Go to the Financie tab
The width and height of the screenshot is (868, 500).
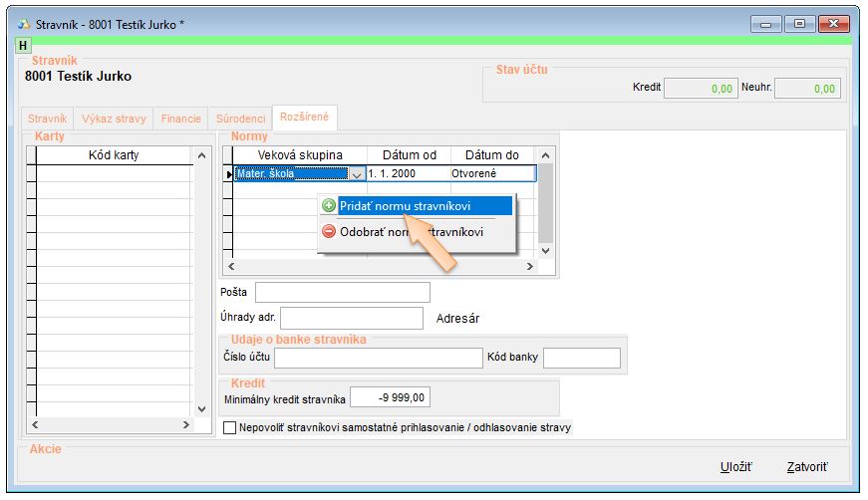point(180,119)
